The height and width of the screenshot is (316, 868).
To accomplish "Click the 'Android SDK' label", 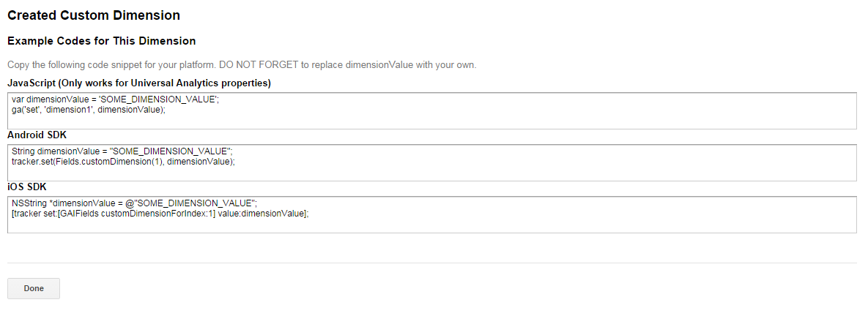I will (x=37, y=135).
